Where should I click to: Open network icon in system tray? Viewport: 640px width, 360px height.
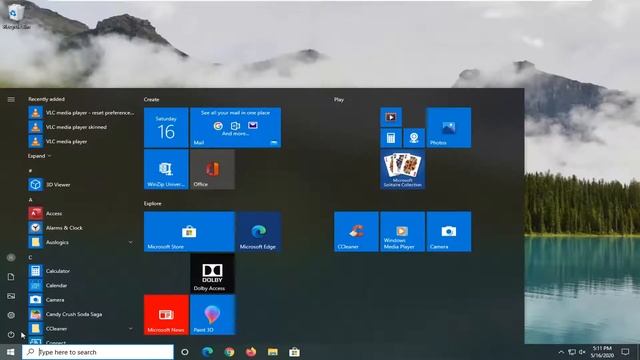pyautogui.click(x=572, y=352)
